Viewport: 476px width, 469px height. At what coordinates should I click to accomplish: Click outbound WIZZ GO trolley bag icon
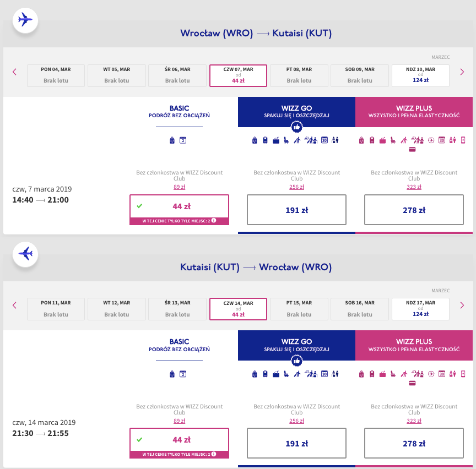pos(265,140)
